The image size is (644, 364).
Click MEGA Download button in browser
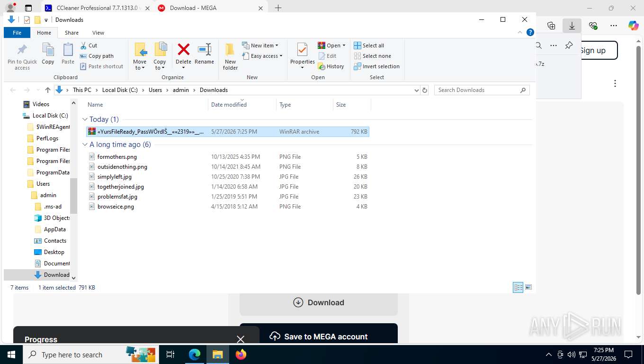tap(319, 302)
